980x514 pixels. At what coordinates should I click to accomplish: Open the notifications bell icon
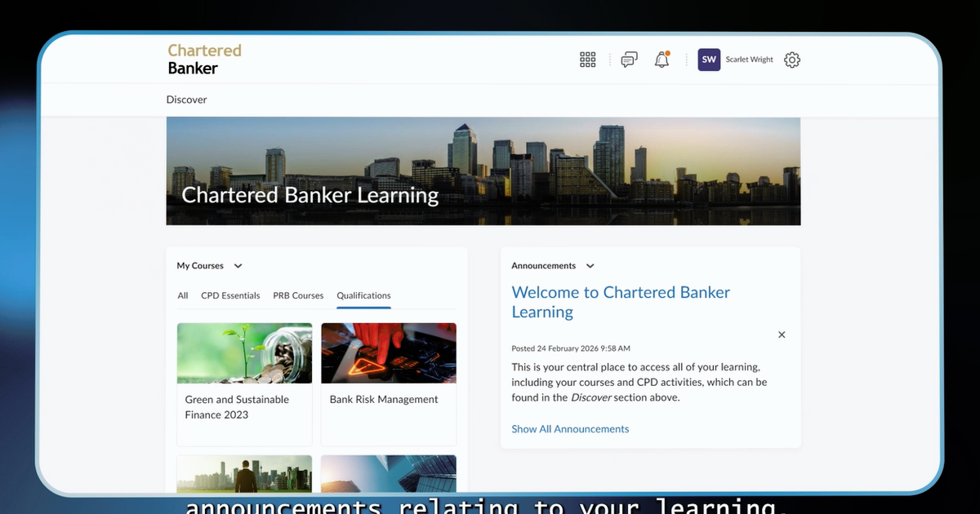tap(662, 60)
